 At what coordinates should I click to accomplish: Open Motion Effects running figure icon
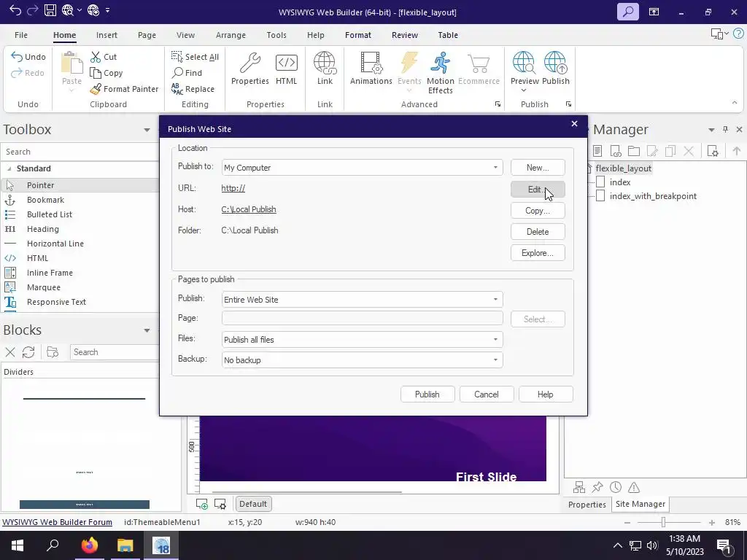point(440,73)
